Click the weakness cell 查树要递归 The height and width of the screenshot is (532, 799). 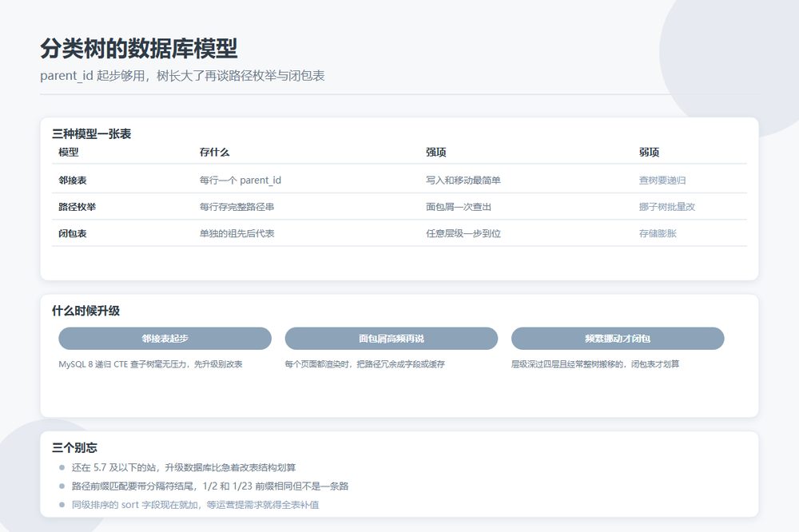pyautogui.click(x=662, y=181)
